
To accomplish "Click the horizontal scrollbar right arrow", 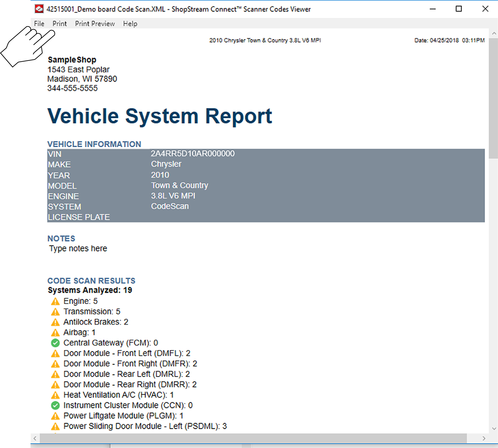I will click(484, 438).
